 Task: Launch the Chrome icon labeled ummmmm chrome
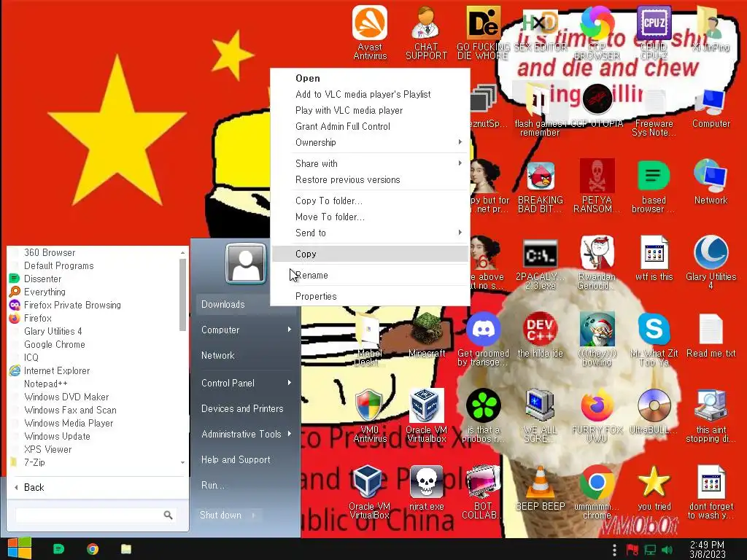pyautogui.click(x=597, y=492)
